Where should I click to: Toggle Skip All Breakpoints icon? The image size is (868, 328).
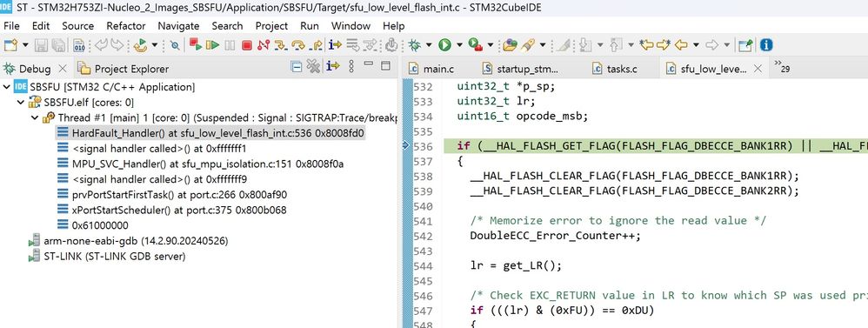click(x=175, y=45)
